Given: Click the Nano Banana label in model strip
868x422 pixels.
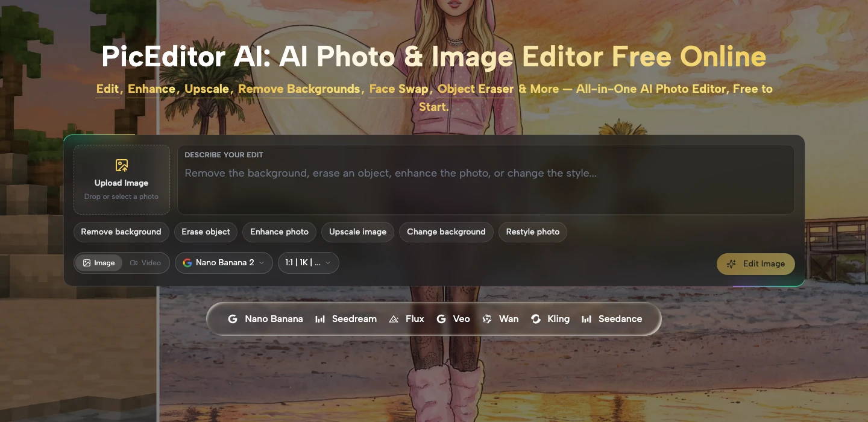Looking at the screenshot, I should (274, 319).
